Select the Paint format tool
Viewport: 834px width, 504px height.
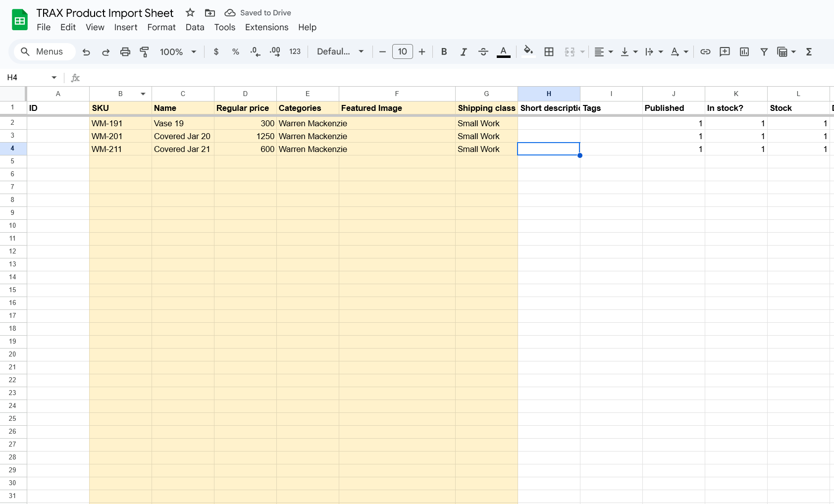point(145,52)
